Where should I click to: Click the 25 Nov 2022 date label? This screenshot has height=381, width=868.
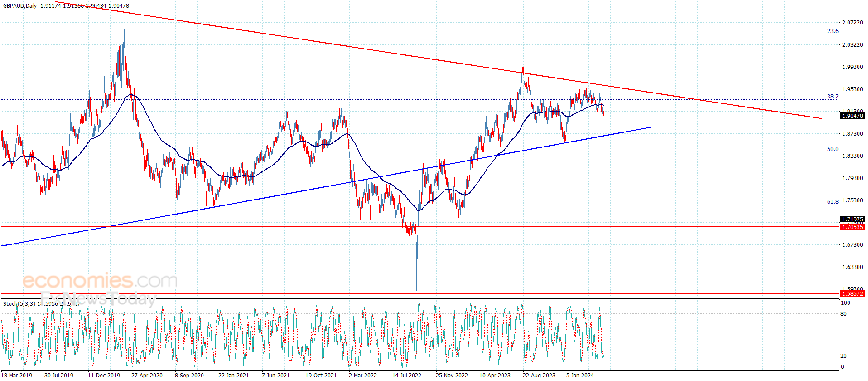click(452, 375)
